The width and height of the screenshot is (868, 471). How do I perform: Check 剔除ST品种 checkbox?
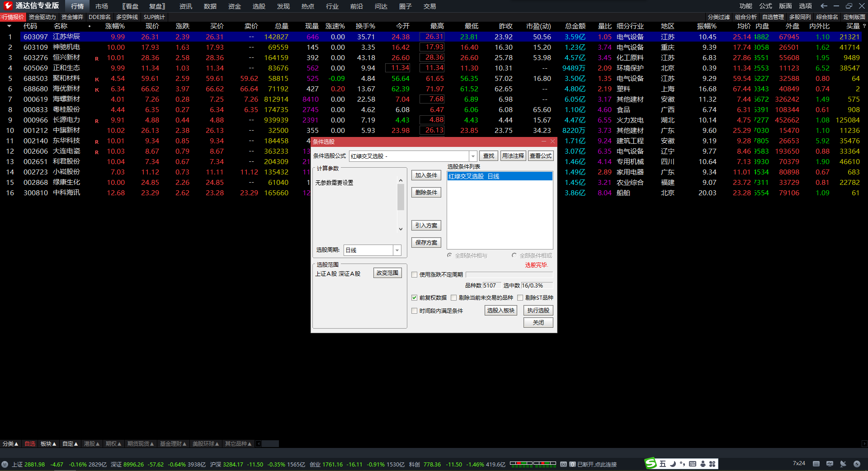tap(520, 297)
